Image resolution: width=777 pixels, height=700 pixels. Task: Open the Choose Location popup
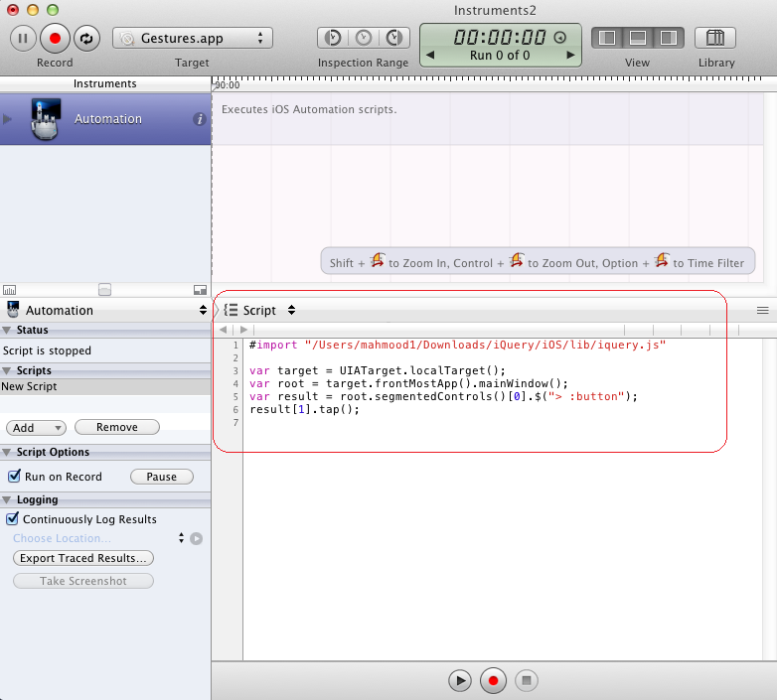click(x=98, y=538)
